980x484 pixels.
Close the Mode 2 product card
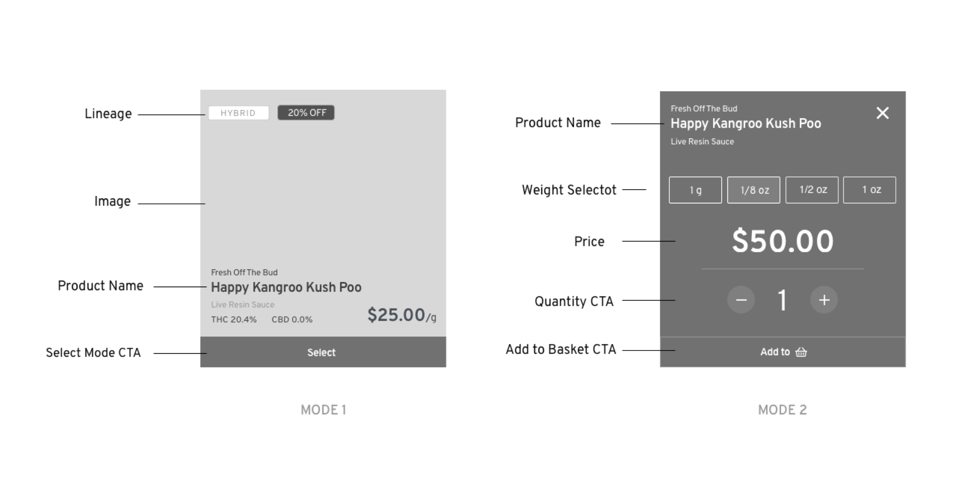882,113
